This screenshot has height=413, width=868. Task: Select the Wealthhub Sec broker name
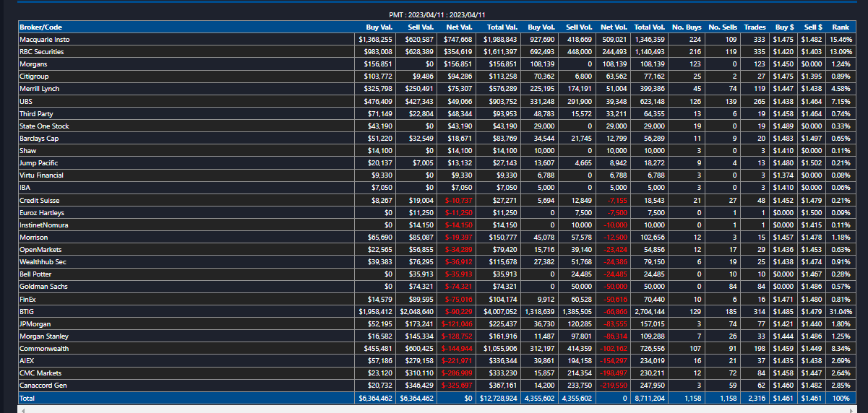tap(43, 261)
